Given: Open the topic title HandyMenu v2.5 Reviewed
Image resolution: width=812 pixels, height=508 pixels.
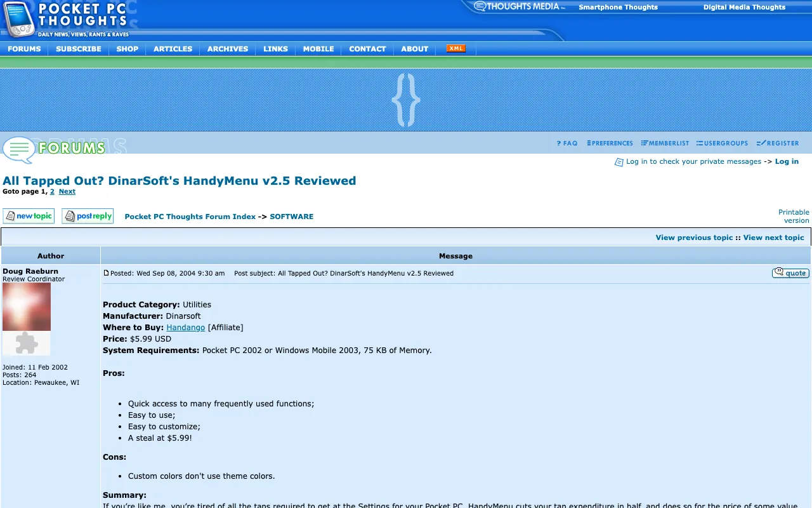Looking at the screenshot, I should [x=180, y=181].
